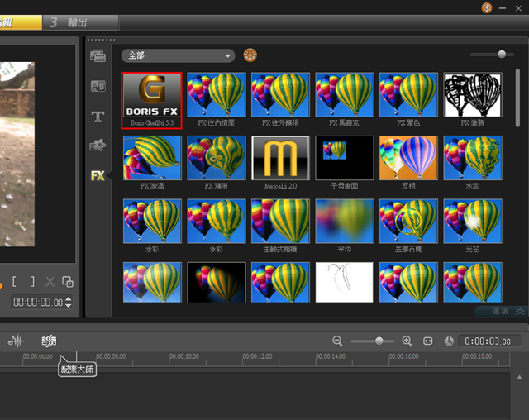Click the scissors split clip icon
The height and width of the screenshot is (420, 529).
coord(50,282)
